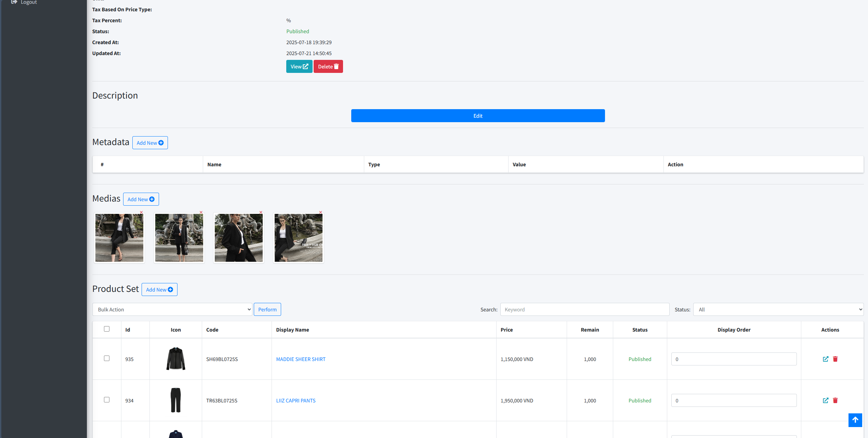Check the box for product 934
This screenshot has height=438, width=868.
point(107,400)
